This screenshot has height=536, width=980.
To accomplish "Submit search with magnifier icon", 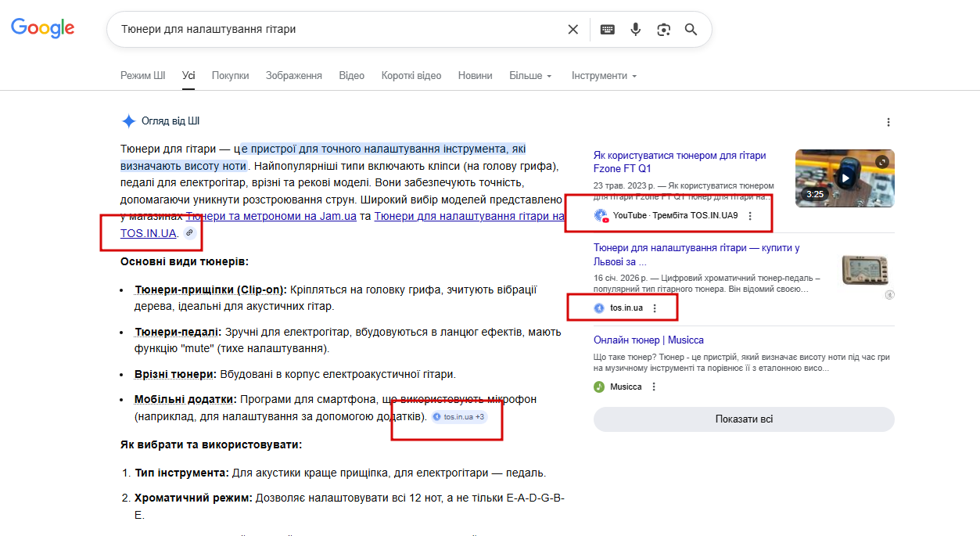I will [x=691, y=29].
